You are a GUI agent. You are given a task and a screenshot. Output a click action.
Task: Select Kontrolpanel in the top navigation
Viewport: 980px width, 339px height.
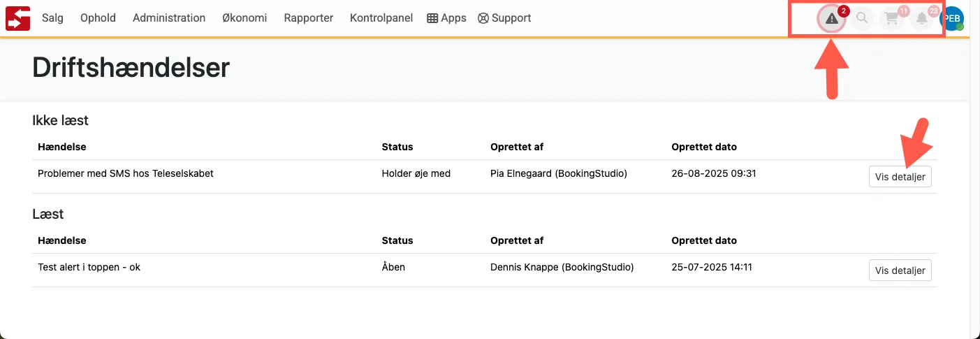(x=381, y=18)
